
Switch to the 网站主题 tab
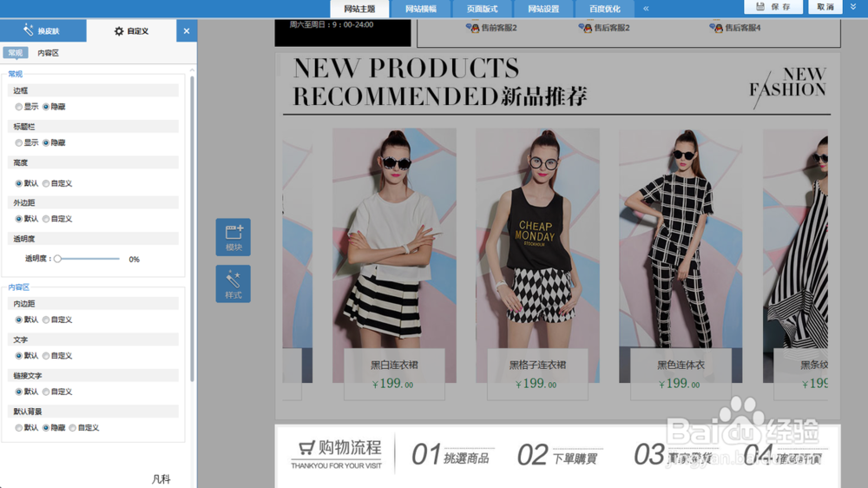click(x=359, y=9)
